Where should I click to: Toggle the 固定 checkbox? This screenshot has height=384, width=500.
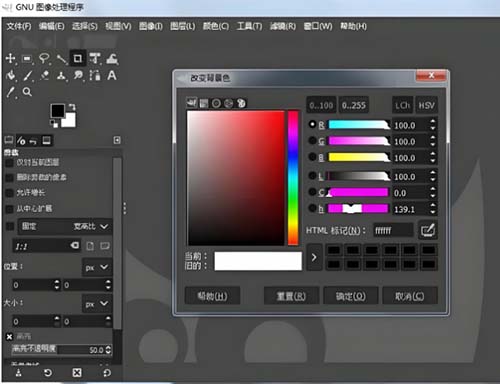[x=10, y=226]
